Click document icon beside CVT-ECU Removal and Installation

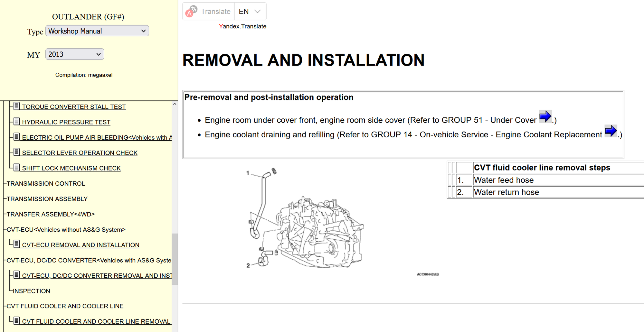click(17, 244)
